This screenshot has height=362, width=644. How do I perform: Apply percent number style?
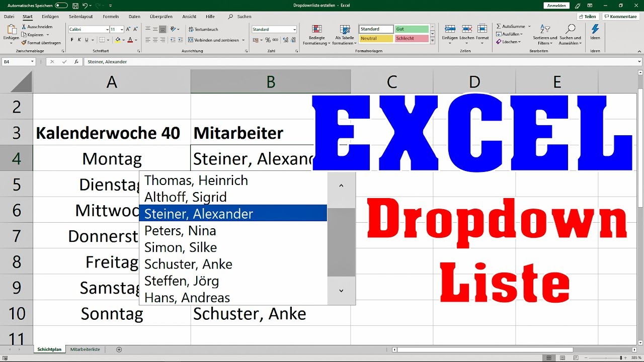click(x=268, y=40)
